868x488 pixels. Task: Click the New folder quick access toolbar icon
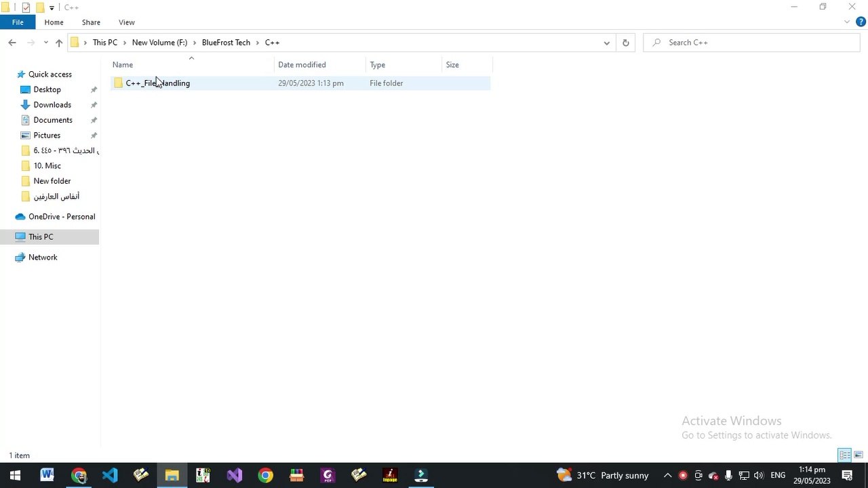point(40,7)
